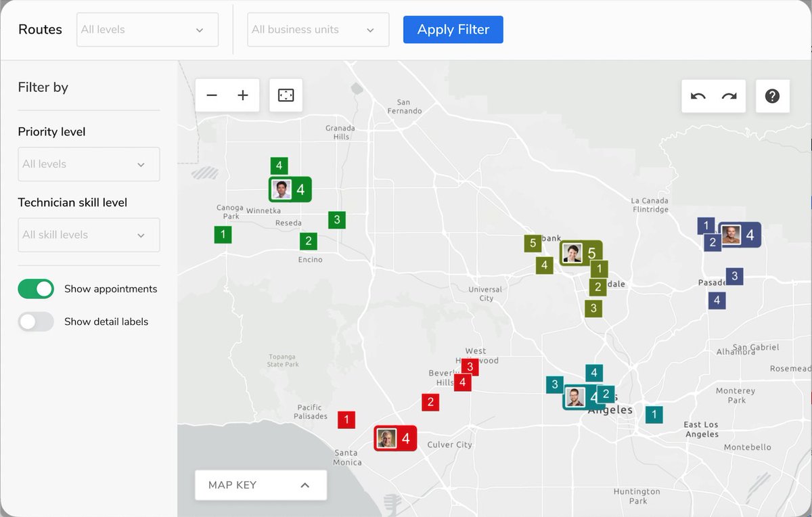
Task: Click teal stop 2 marker
Action: coord(606,394)
